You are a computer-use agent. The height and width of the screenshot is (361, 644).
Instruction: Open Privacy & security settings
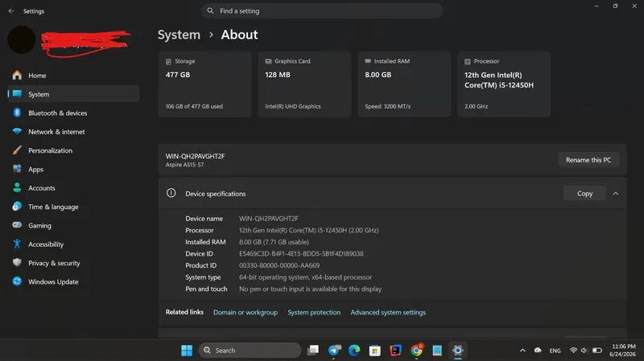(x=73, y=263)
